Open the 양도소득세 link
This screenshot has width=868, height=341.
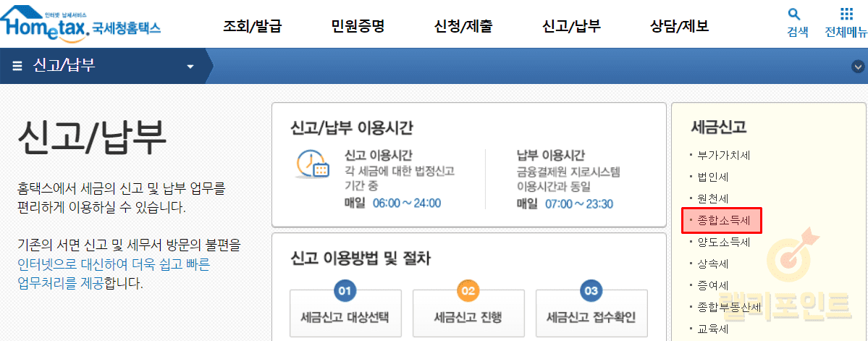click(x=723, y=242)
